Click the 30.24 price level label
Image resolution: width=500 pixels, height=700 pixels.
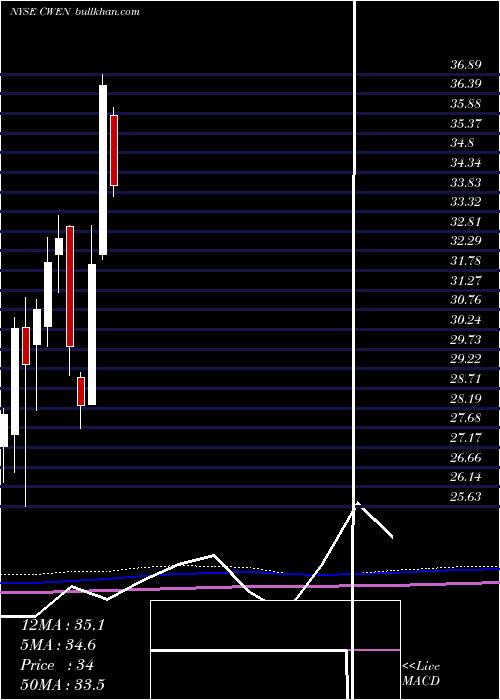[466, 320]
